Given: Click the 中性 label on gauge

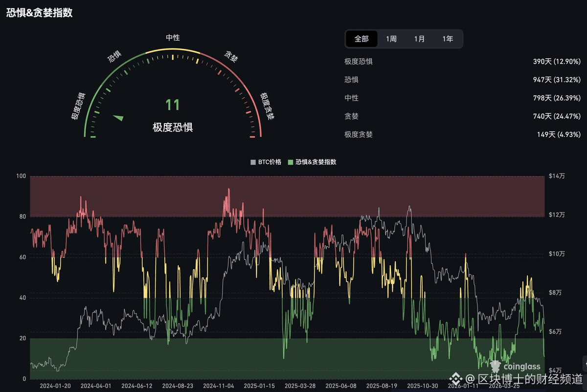Looking at the screenshot, I should 173,38.
